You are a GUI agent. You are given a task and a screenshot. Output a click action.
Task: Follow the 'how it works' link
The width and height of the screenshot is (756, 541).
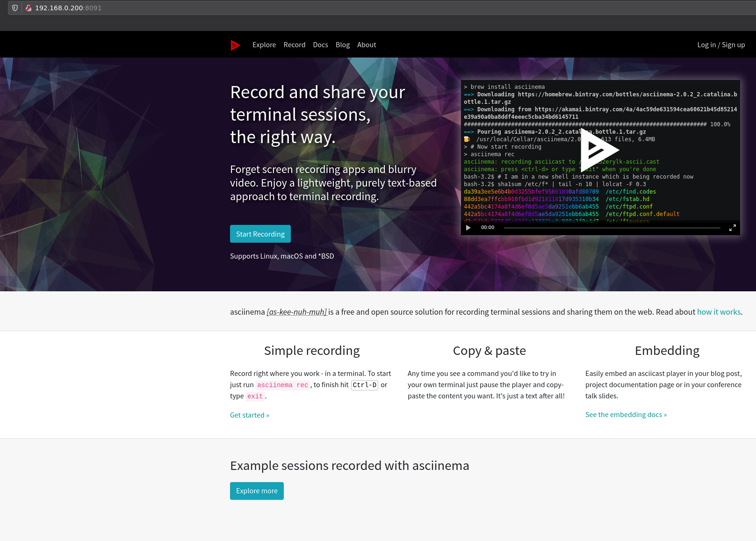[x=719, y=312]
